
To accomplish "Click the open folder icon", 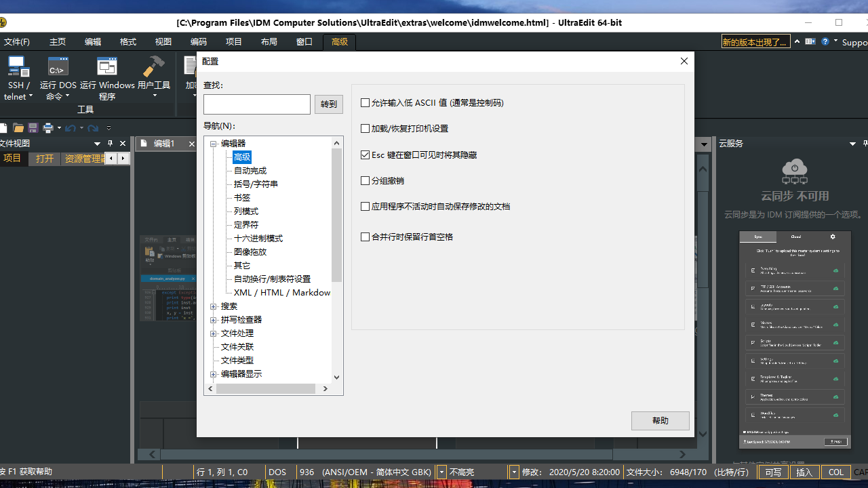I will [18, 127].
